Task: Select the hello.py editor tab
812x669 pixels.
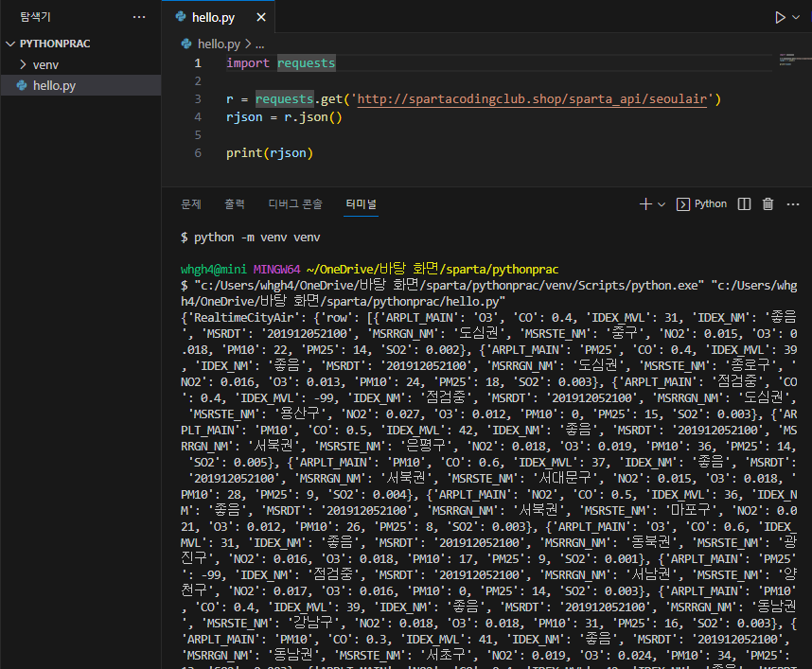Action: coord(218,18)
